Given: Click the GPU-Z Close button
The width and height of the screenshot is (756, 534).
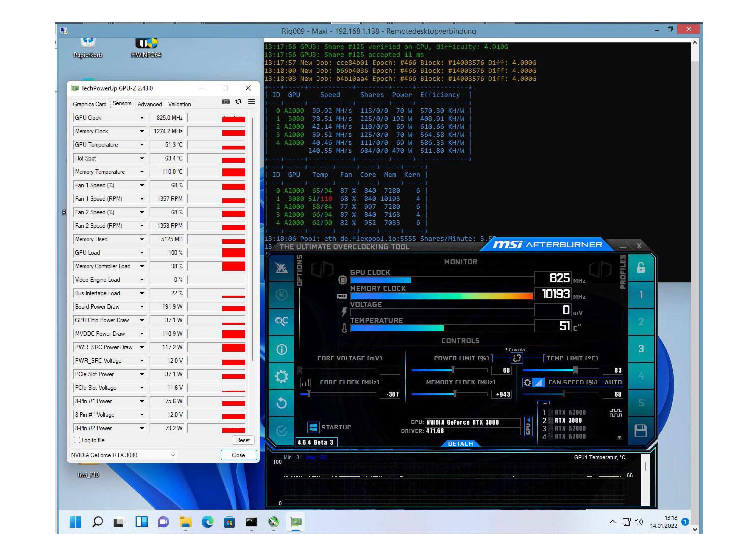Looking at the screenshot, I should pyautogui.click(x=238, y=455).
